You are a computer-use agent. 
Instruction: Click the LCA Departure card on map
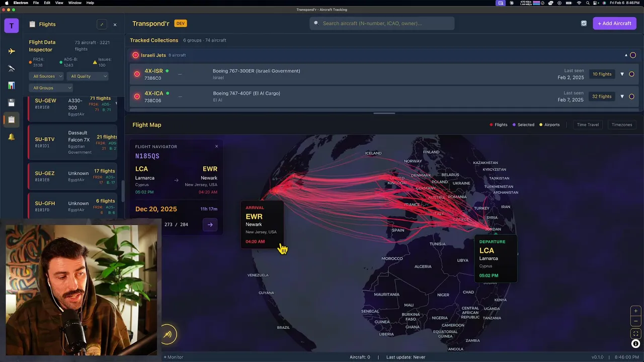(496, 258)
